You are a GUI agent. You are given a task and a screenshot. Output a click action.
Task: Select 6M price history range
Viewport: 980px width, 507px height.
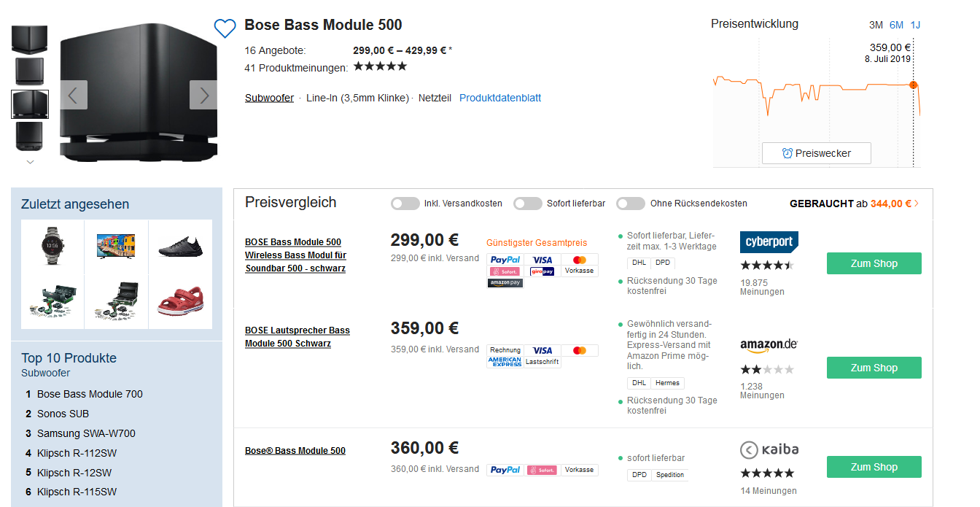tap(896, 25)
